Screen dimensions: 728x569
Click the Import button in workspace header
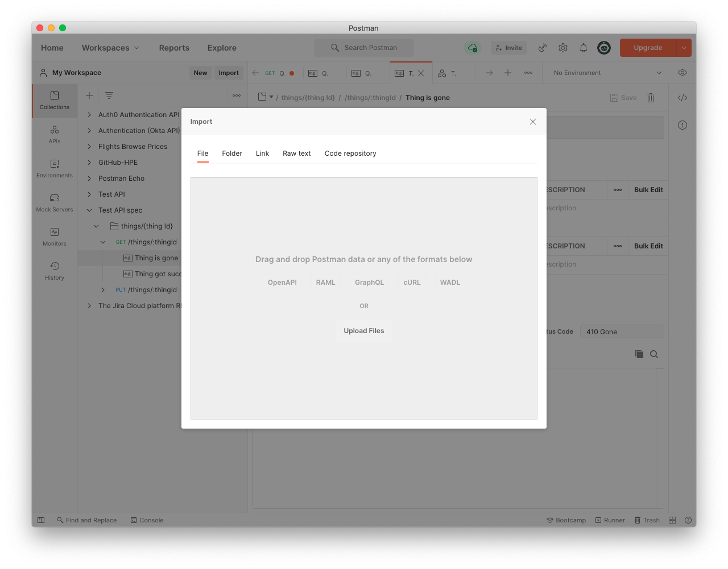[x=229, y=73]
